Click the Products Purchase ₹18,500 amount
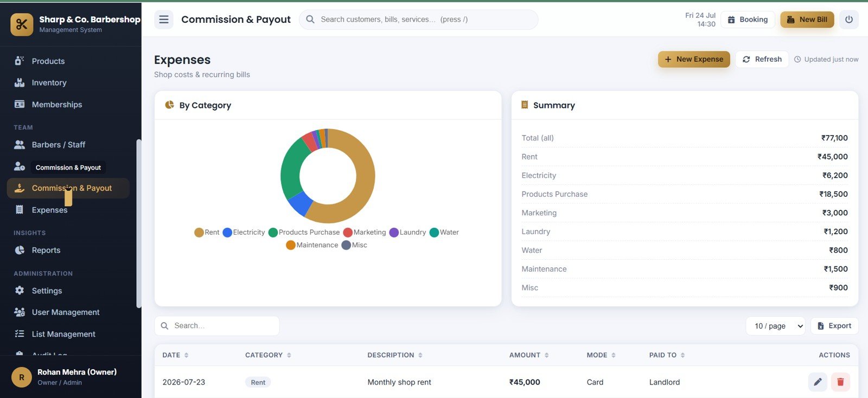Image resolution: width=868 pixels, height=398 pixels. [x=833, y=194]
